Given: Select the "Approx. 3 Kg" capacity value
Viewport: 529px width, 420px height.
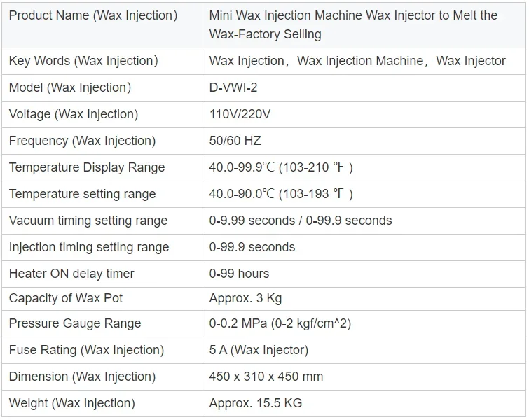Looking at the screenshot, I should 245,298.
